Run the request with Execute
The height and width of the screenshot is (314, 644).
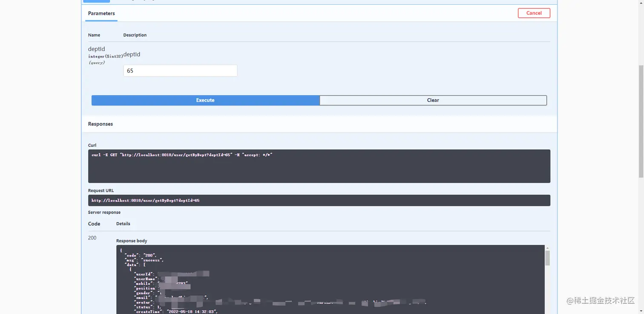[205, 100]
